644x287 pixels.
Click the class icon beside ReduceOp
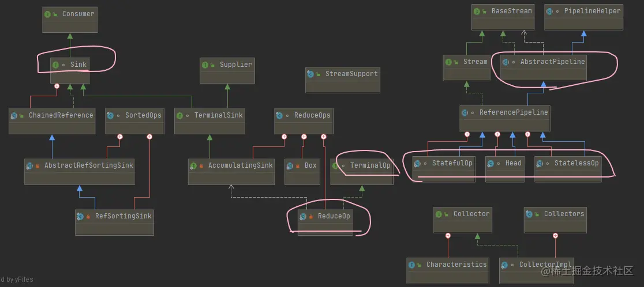(x=303, y=217)
